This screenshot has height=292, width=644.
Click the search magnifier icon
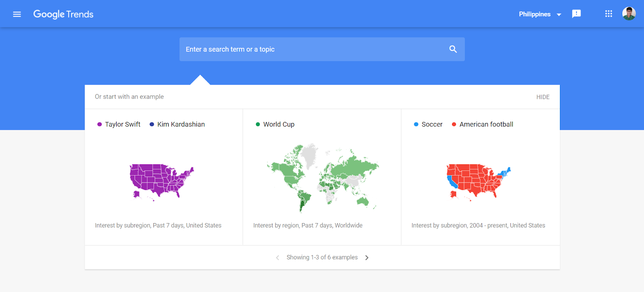tap(453, 49)
